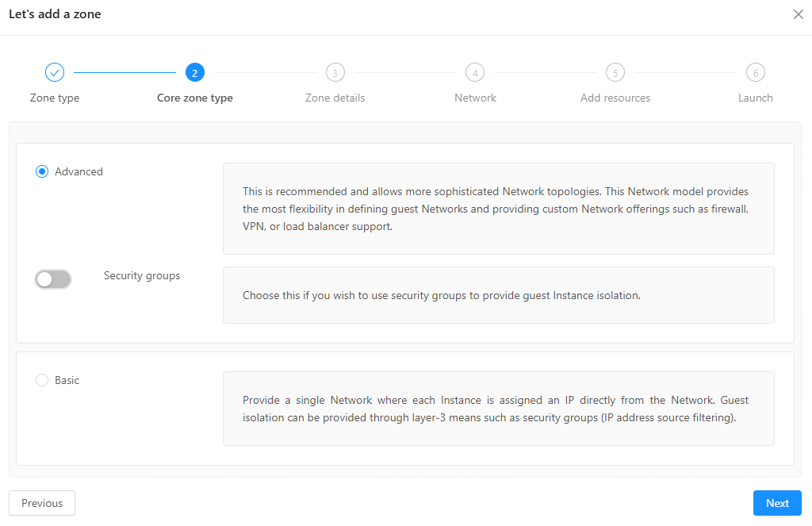Viewport: 812px width, 526px height.
Task: Enable the Security groups toggle switch
Action: click(53, 279)
